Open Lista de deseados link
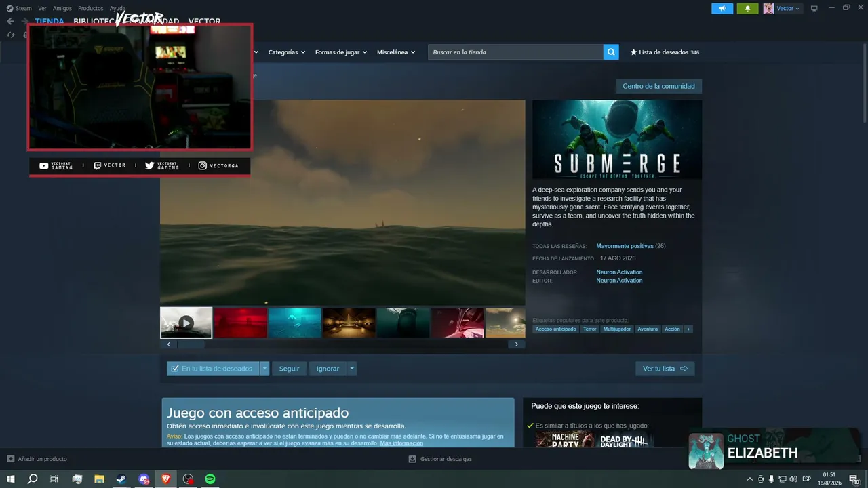Screen dimensions: 868x488 pyautogui.click(x=665, y=52)
